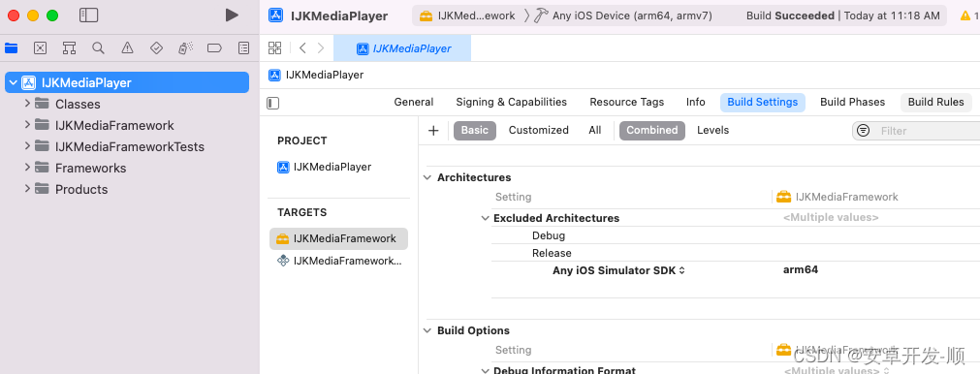980x374 pixels.
Task: Open the find navigator magnifier icon
Action: [x=98, y=48]
